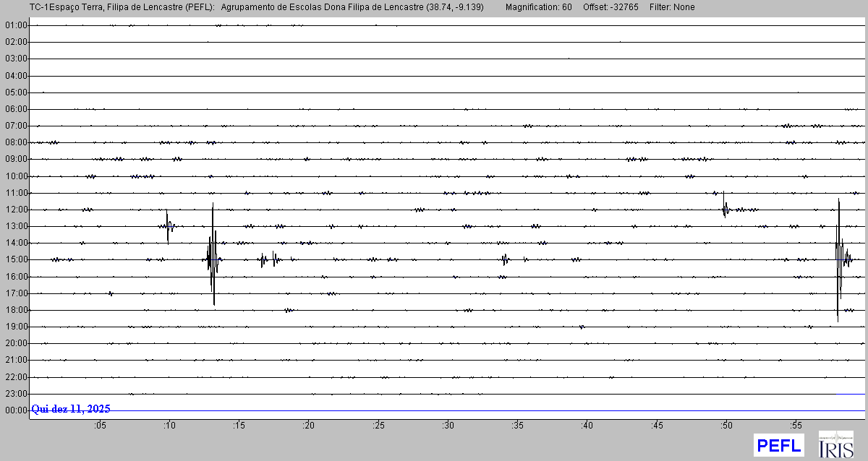Image resolution: width=868 pixels, height=461 pixels.
Task: Click the 'Offset: -32765' header value
Action: 610,7
